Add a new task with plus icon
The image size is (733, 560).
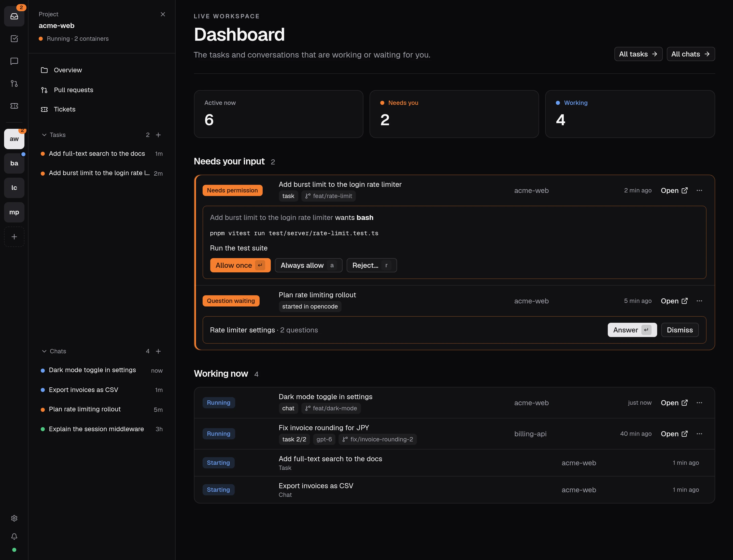point(158,135)
